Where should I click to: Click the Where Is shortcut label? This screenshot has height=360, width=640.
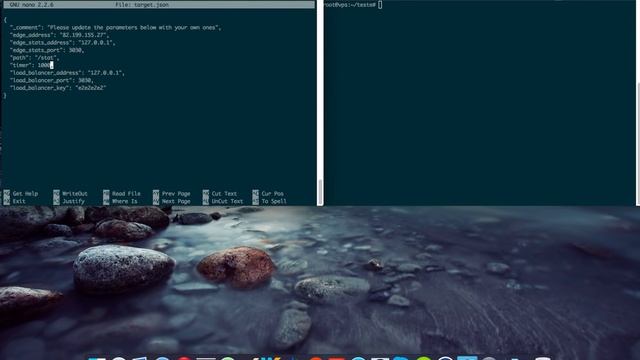coord(124,201)
